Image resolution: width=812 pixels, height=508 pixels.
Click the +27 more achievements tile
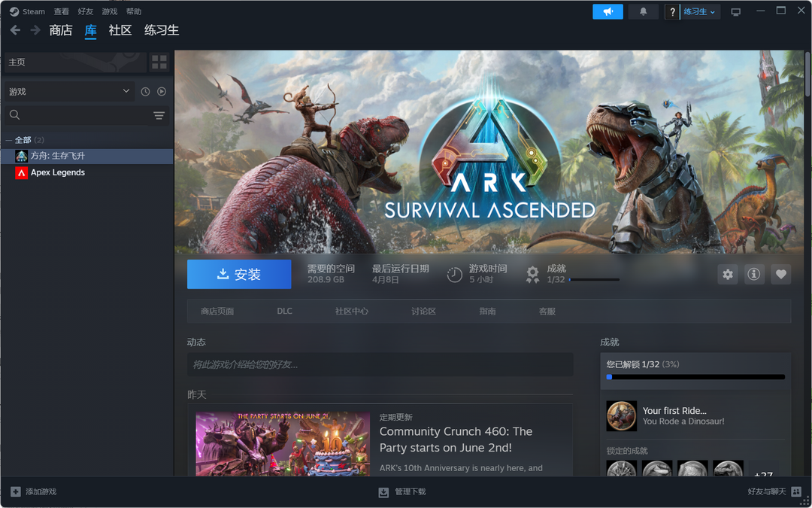pyautogui.click(x=763, y=469)
